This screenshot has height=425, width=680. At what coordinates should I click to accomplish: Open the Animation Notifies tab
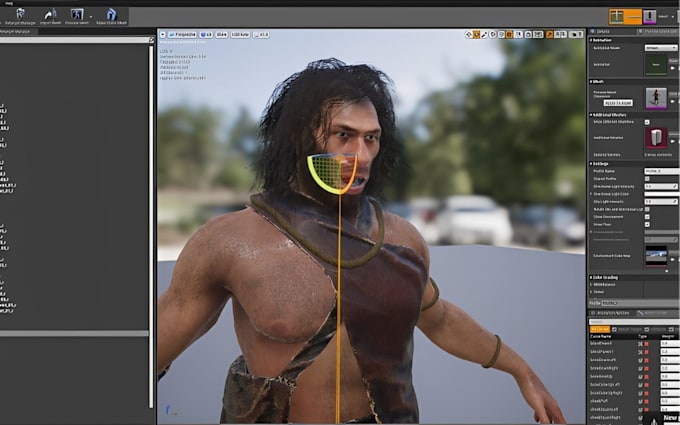click(611, 313)
